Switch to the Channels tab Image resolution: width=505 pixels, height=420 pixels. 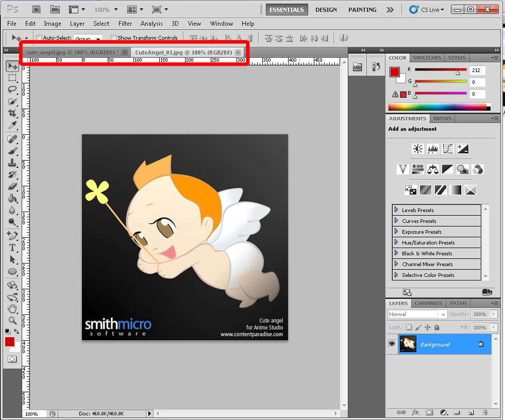(x=428, y=303)
